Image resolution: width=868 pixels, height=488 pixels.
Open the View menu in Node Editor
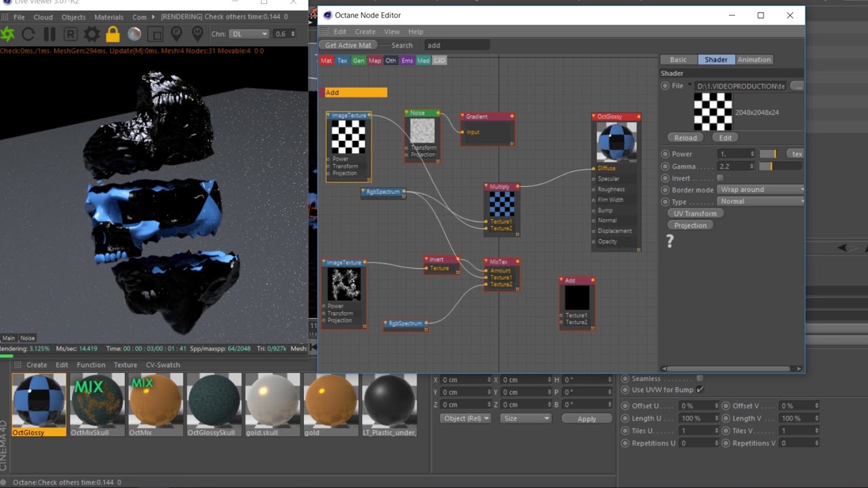pyautogui.click(x=392, y=32)
